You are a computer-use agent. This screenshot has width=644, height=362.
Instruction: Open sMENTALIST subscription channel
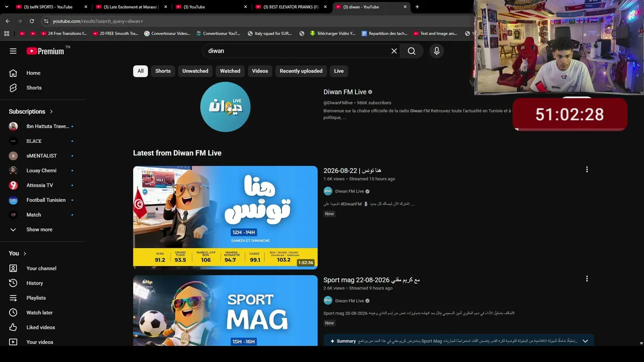42,156
